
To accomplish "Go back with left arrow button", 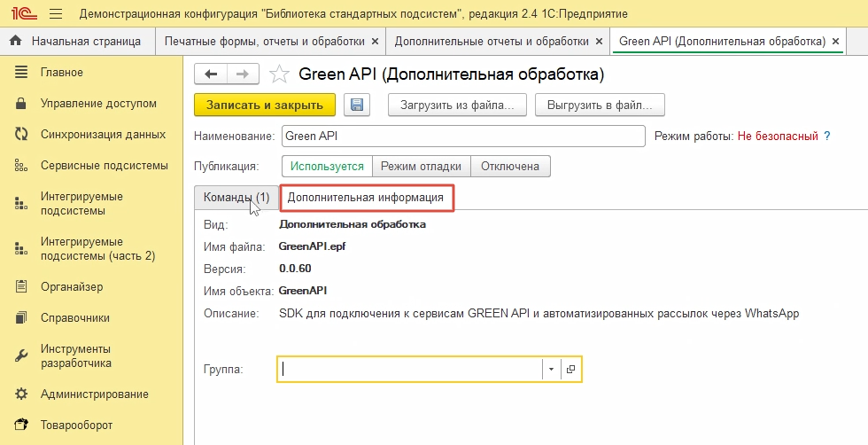I will (x=211, y=74).
